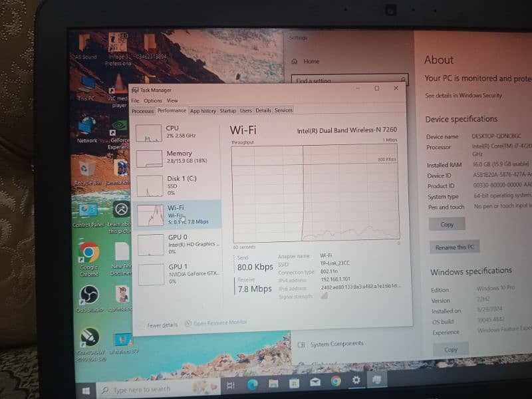Switch to Settings via taskbar gear icon
Viewport: 532px width, 399px height.
coord(356,380)
